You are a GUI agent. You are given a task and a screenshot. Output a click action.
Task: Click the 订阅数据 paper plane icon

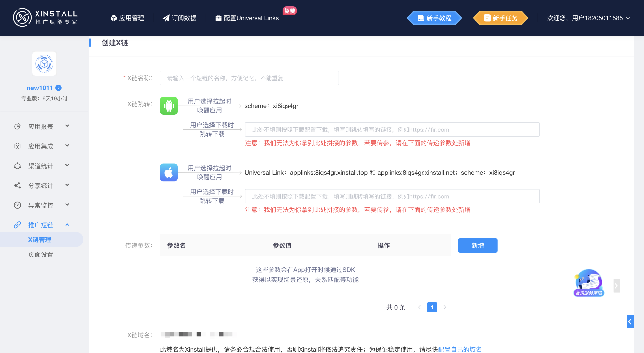pyautogui.click(x=166, y=18)
